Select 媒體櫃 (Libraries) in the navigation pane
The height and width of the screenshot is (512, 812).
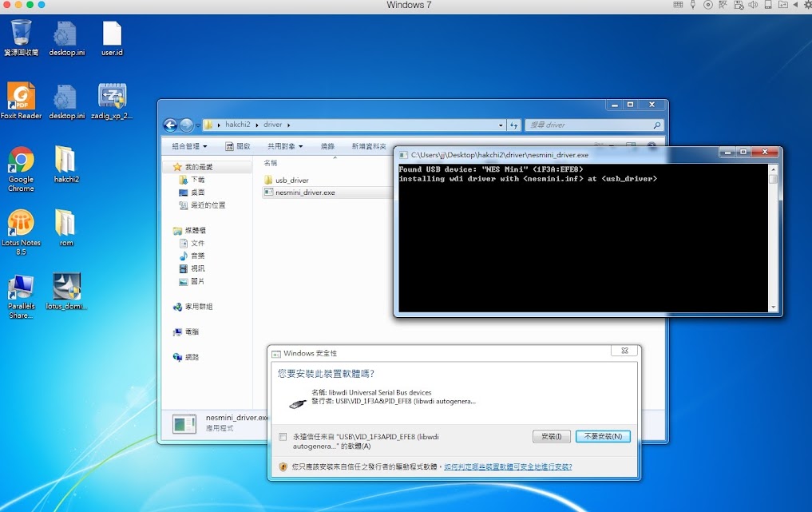tap(189, 231)
